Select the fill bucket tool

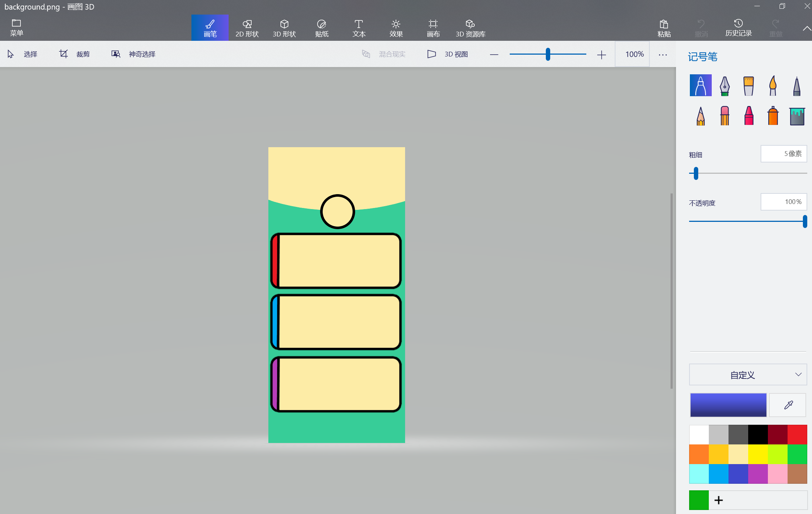pyautogui.click(x=797, y=116)
